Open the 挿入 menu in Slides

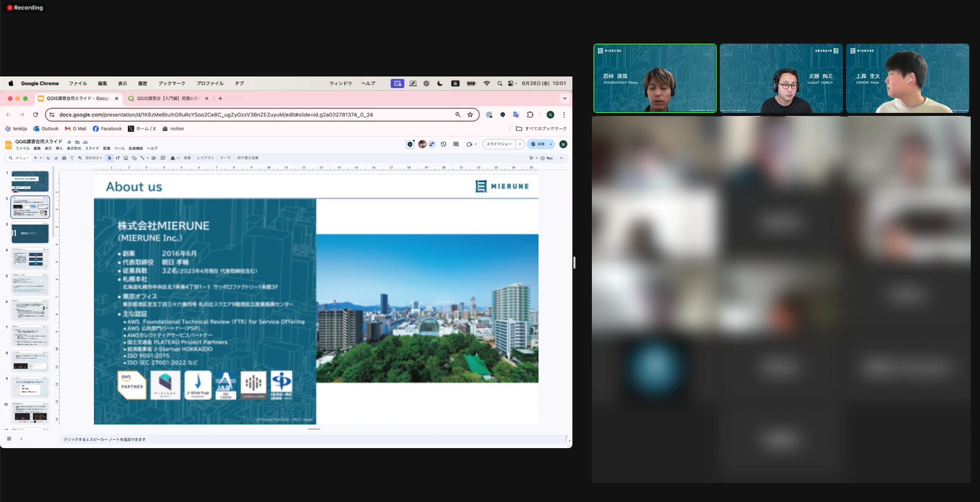click(59, 148)
